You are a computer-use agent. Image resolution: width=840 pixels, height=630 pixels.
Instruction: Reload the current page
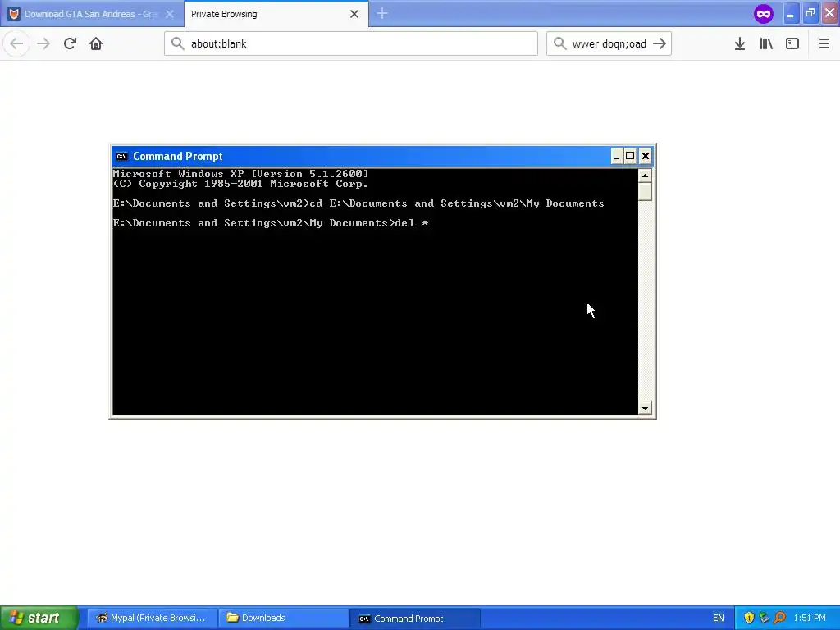pos(70,43)
